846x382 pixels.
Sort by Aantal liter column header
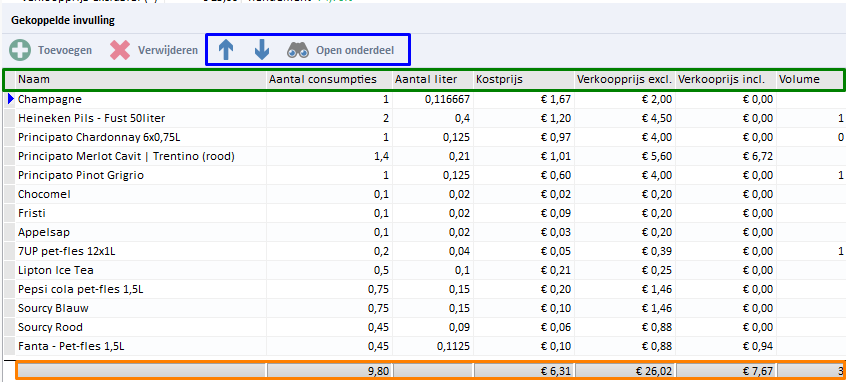(433, 79)
